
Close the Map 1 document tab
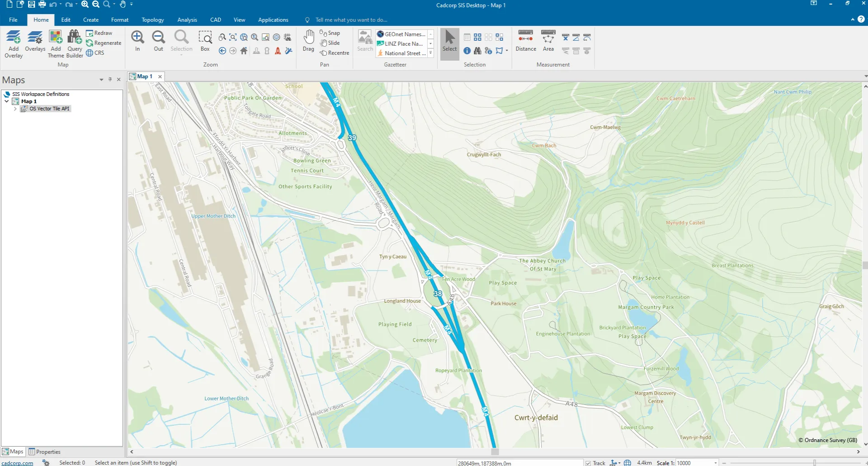160,76
